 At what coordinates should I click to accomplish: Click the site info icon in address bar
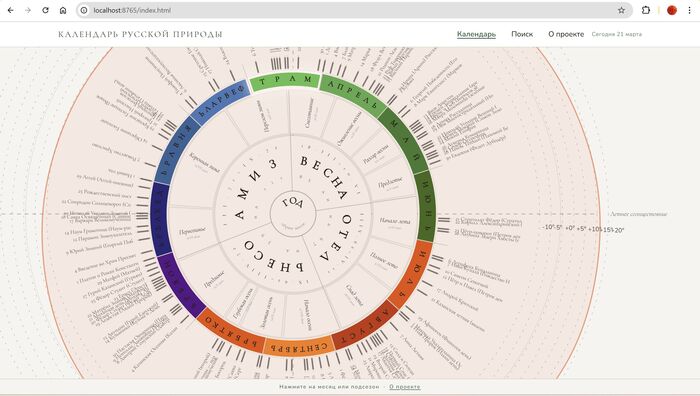click(84, 10)
